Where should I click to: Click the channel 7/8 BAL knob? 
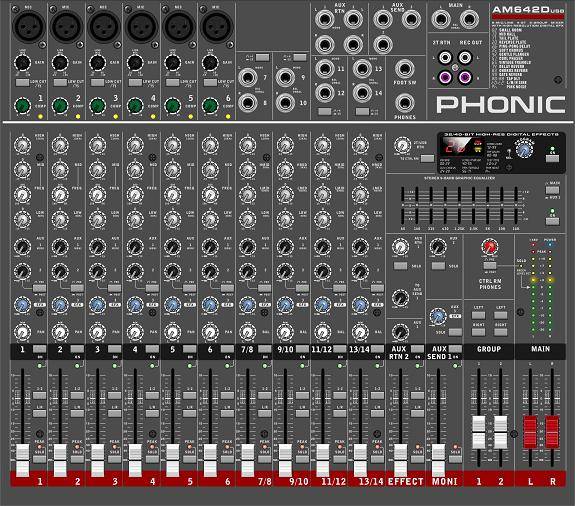click(x=248, y=332)
